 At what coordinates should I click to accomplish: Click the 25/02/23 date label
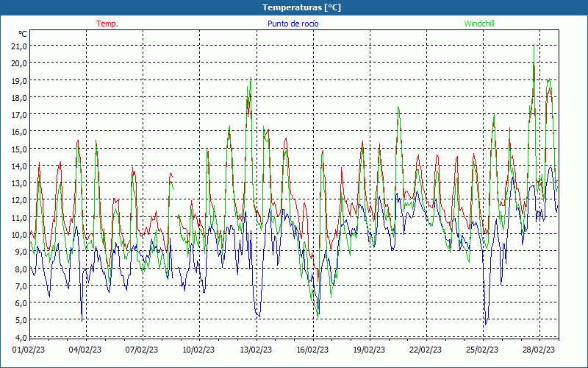[482, 350]
